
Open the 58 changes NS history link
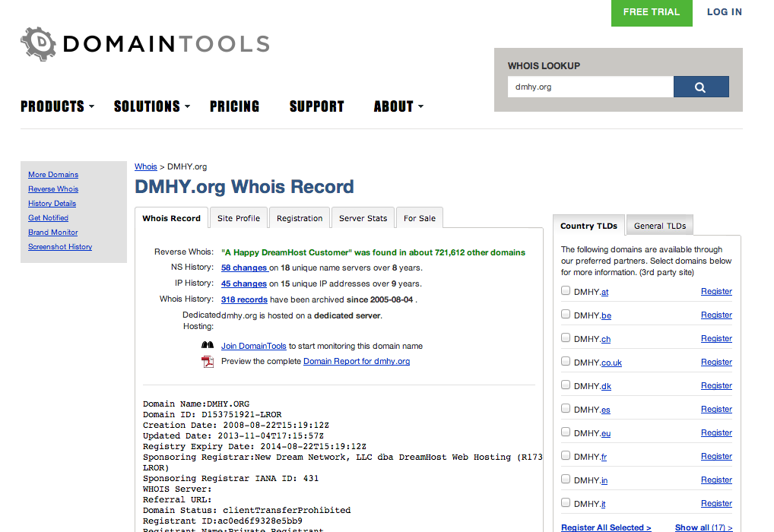click(244, 268)
